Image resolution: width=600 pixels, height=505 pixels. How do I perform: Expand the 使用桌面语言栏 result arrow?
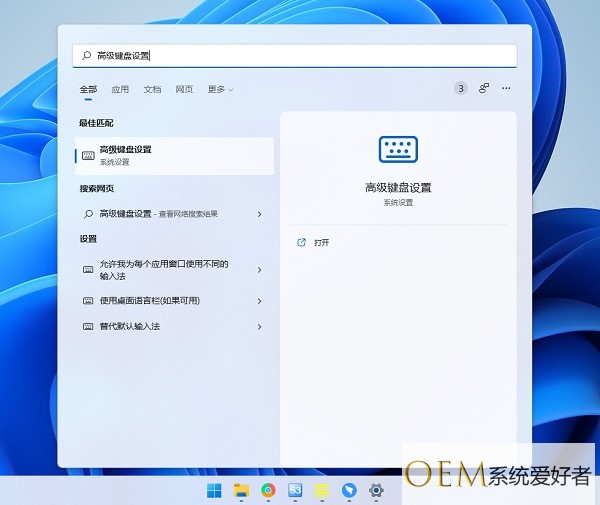(259, 301)
